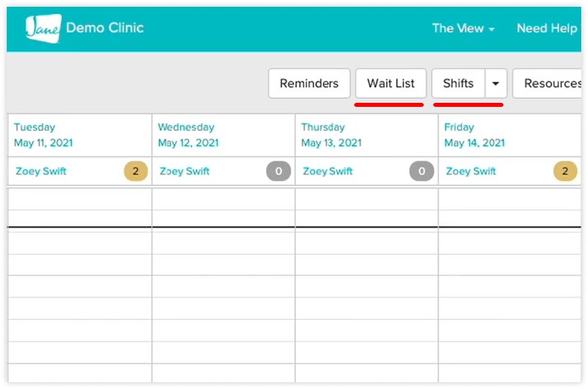
Task: Click Zoey Swift under Tuesday
Action: [41, 171]
